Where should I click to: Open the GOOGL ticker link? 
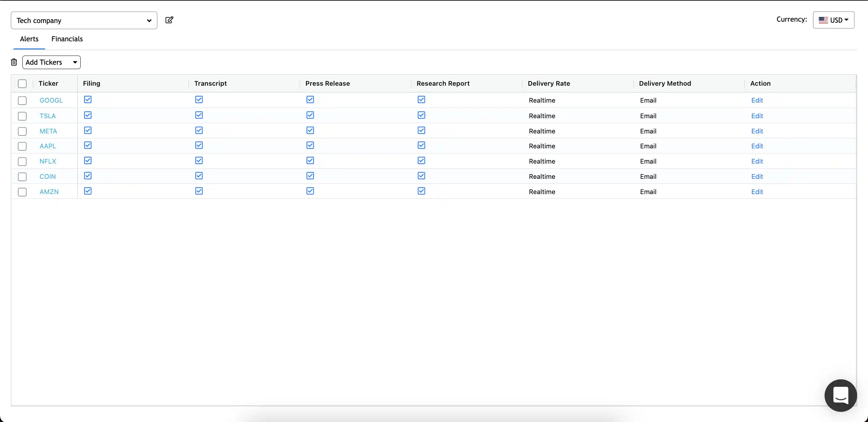point(51,100)
